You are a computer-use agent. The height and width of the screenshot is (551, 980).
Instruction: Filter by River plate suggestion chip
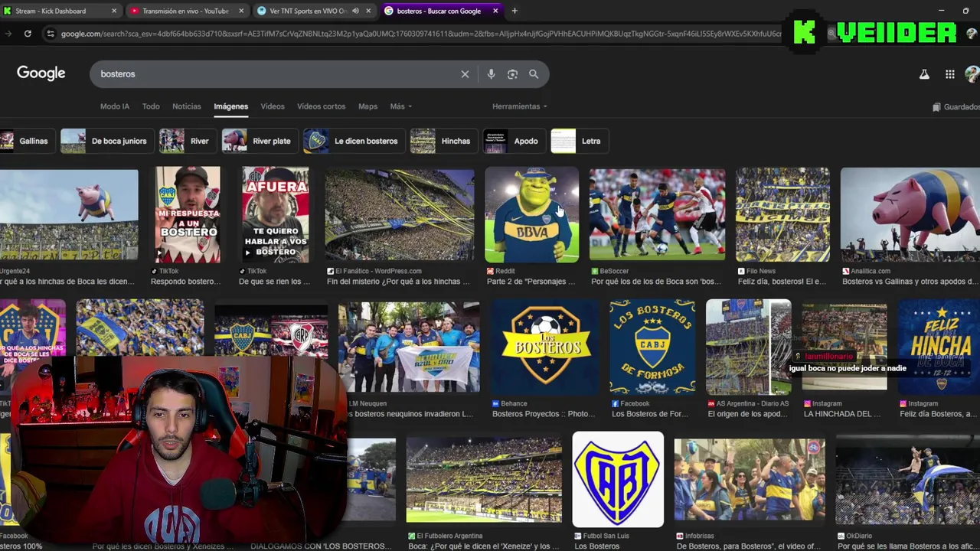click(x=260, y=141)
